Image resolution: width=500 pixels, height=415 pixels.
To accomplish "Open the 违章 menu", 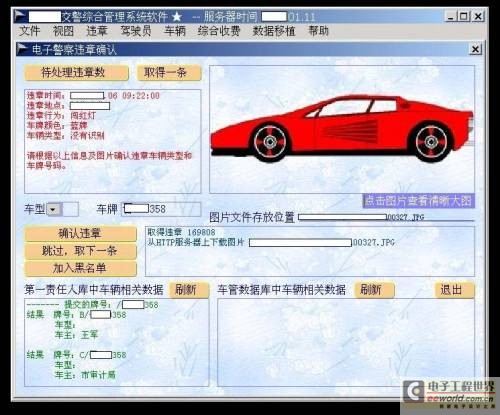I will [97, 31].
